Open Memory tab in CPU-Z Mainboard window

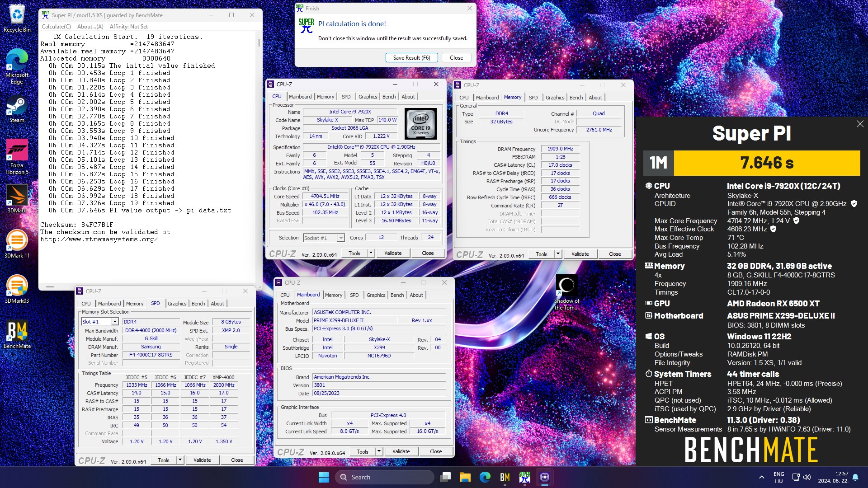click(334, 295)
